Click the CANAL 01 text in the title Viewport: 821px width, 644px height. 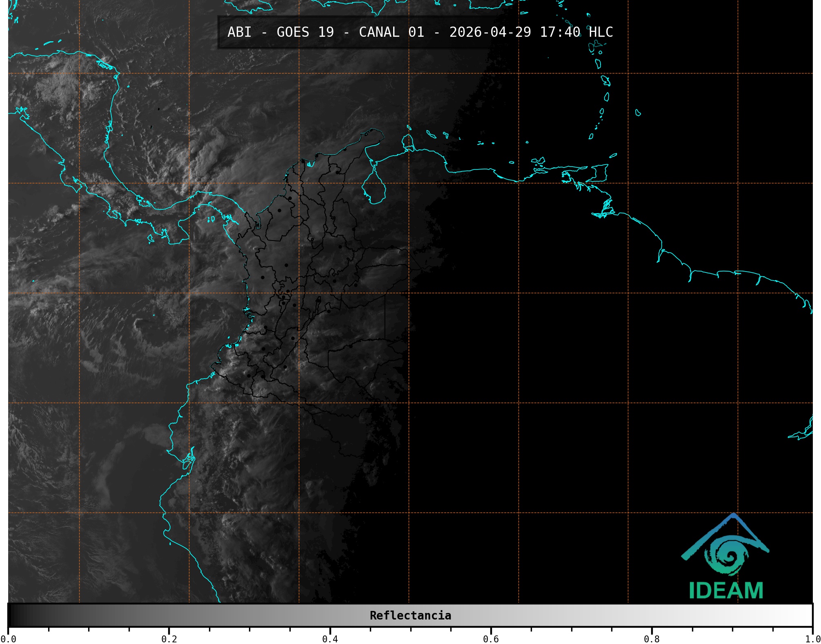(x=391, y=32)
